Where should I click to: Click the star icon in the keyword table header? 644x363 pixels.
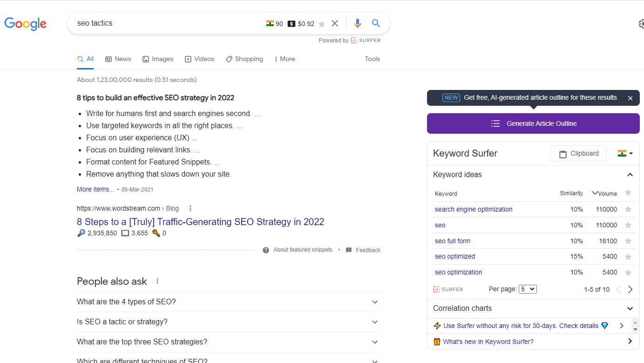(x=628, y=193)
